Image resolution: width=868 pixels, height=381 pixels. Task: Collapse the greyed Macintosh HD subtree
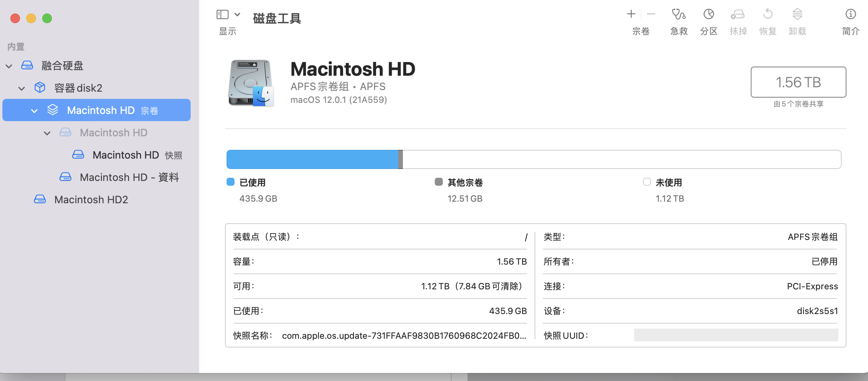[x=47, y=133]
